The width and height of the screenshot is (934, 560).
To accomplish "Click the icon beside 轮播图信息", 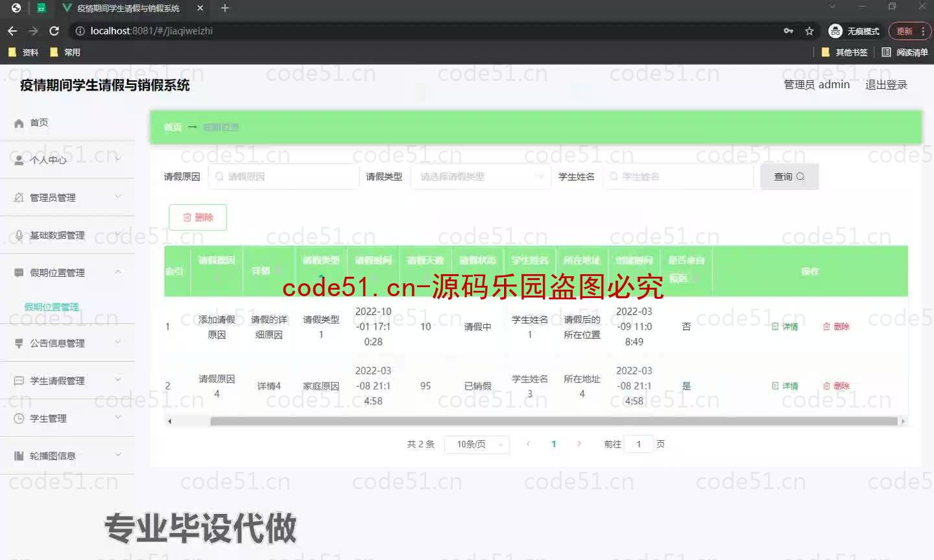I will click(19, 456).
